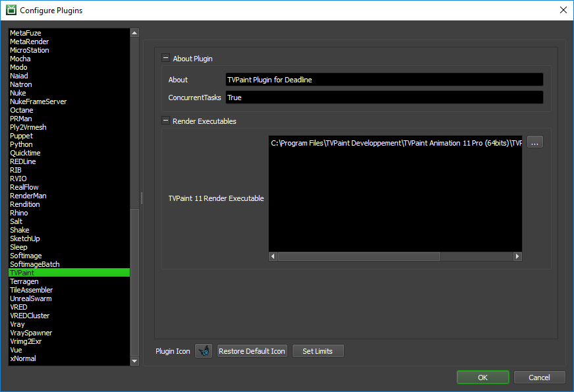Select Nuke plugin

click(x=69, y=93)
